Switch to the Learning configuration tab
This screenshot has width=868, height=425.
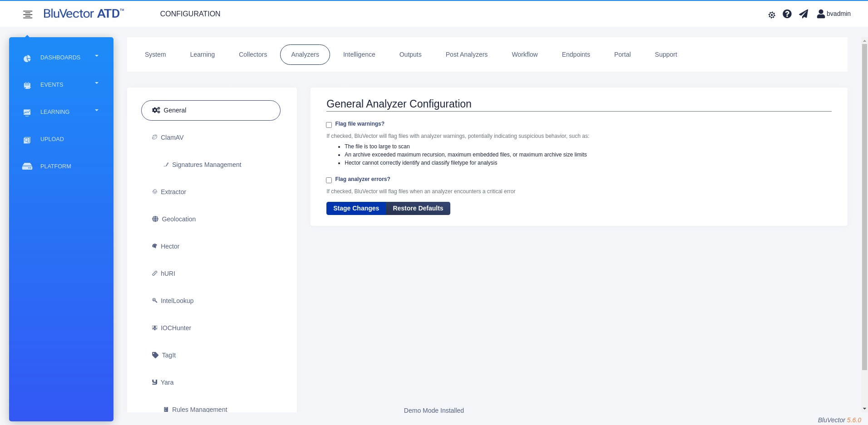point(202,54)
